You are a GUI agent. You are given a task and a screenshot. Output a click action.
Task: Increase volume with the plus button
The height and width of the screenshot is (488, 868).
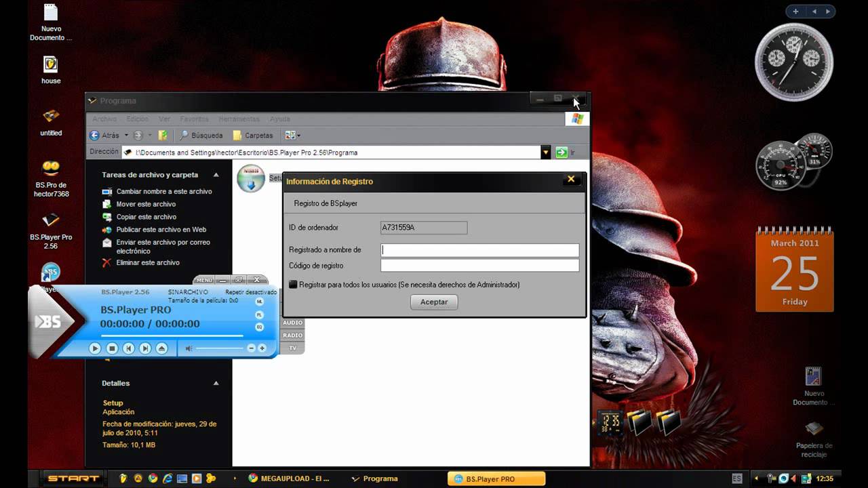click(262, 348)
